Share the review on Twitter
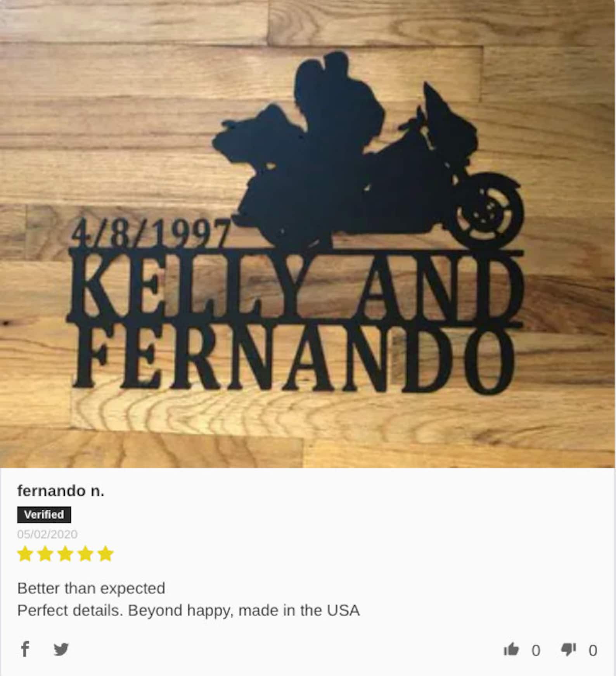Viewport: 616px width, 676px height. click(x=61, y=649)
